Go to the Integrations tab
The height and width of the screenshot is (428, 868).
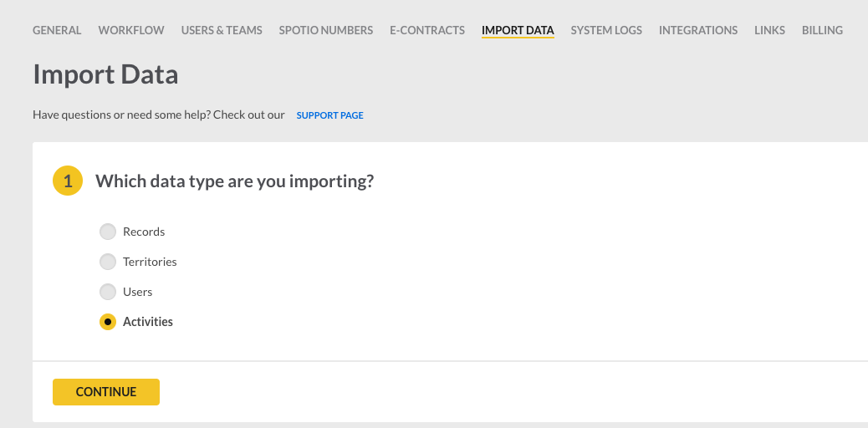point(698,30)
